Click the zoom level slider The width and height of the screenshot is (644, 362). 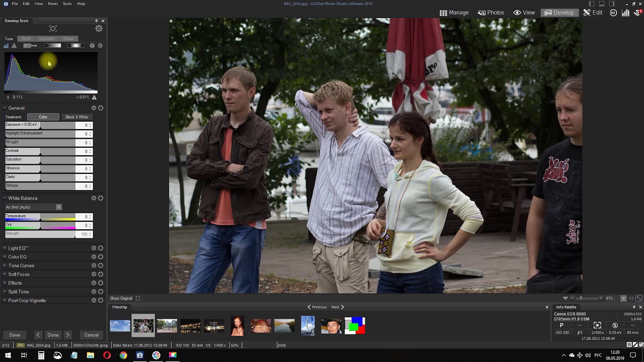pos(587,298)
